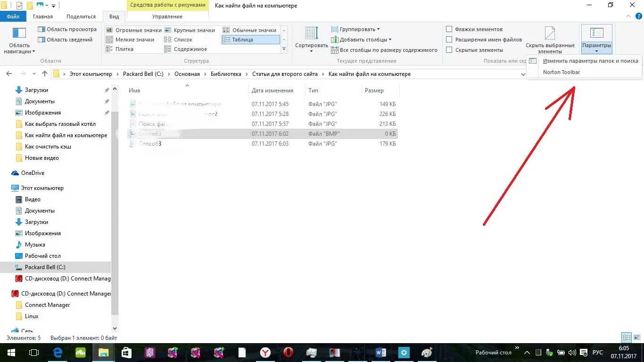
Task: Open the Windows Start menu
Action: (x=11, y=353)
